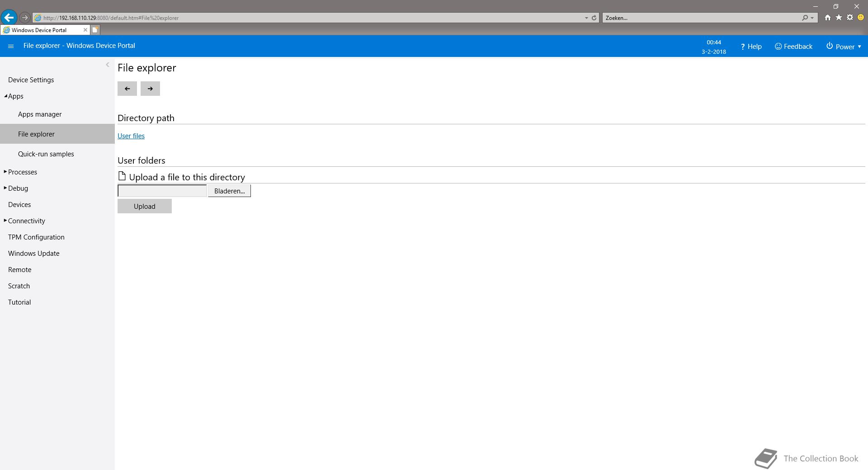868x470 pixels.
Task: Collapse the Apps tree section
Action: [x=5, y=96]
